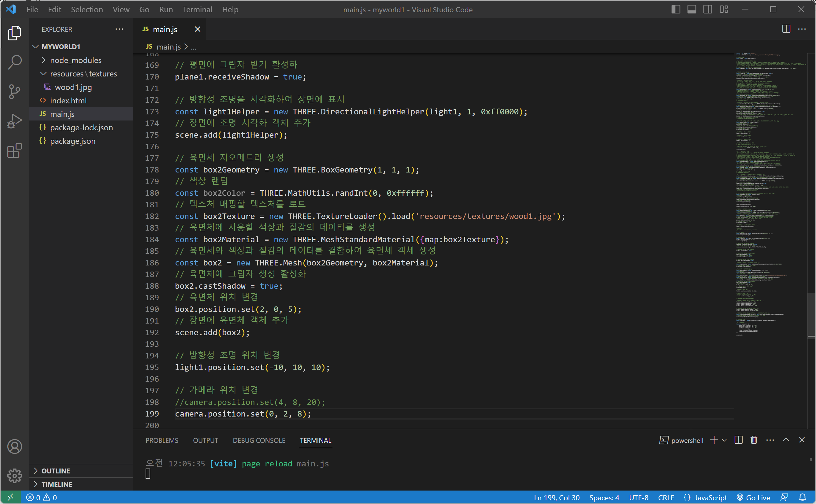816x504 pixels.
Task: Kill terminal with trash icon
Action: click(754, 440)
